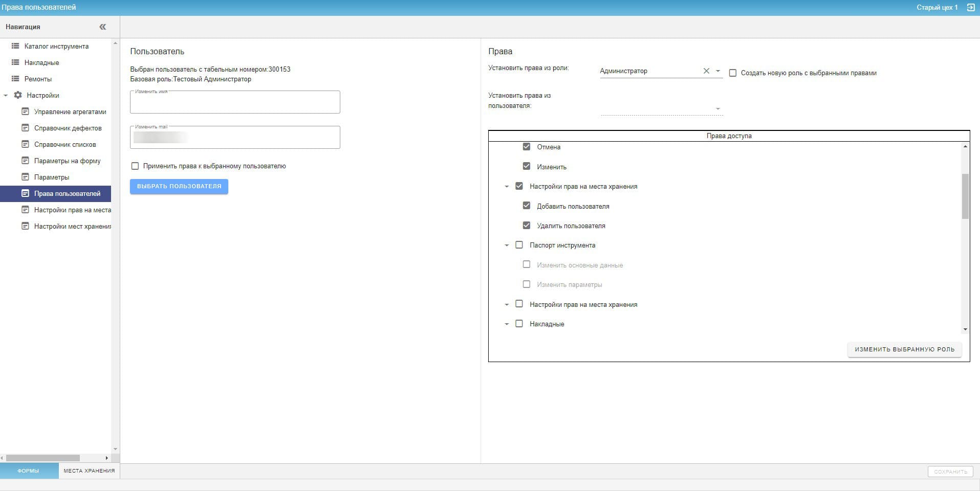Click the Ремонты list icon in navigation
The width and height of the screenshot is (980, 491).
click(15, 79)
